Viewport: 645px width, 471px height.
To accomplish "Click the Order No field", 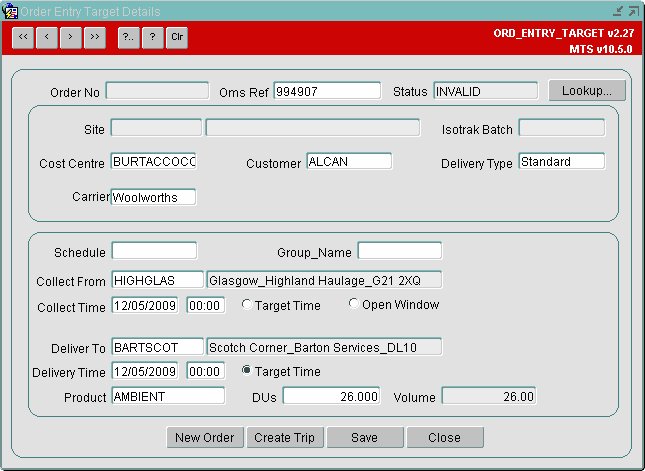I will pyautogui.click(x=157, y=91).
